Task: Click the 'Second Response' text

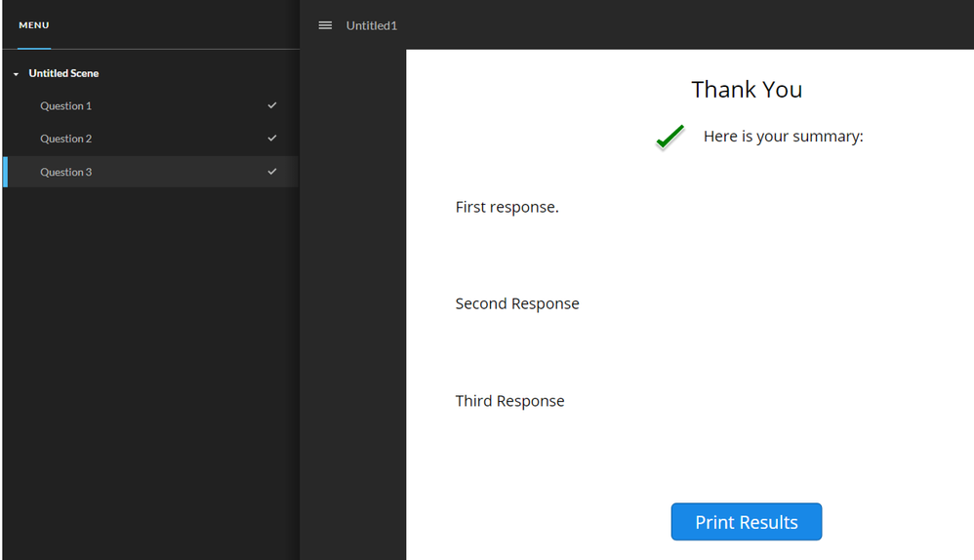Action: click(x=517, y=303)
